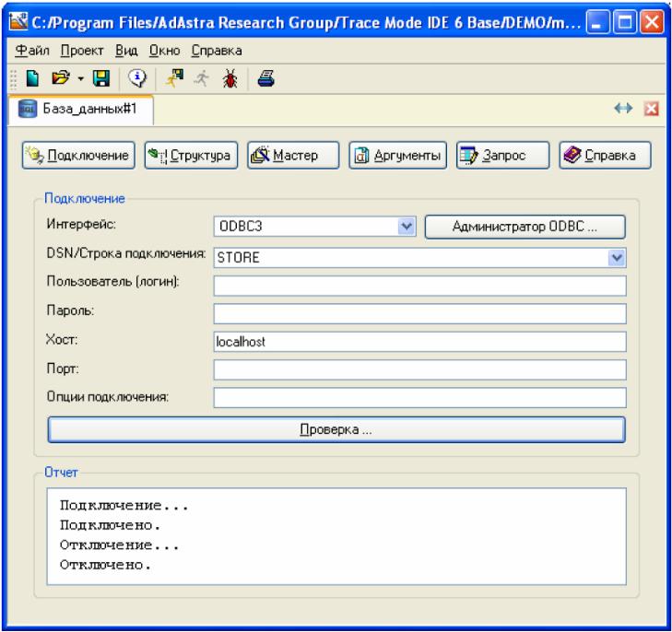Click the app icon in title bar
The width and height of the screenshot is (672, 632).
(18, 22)
